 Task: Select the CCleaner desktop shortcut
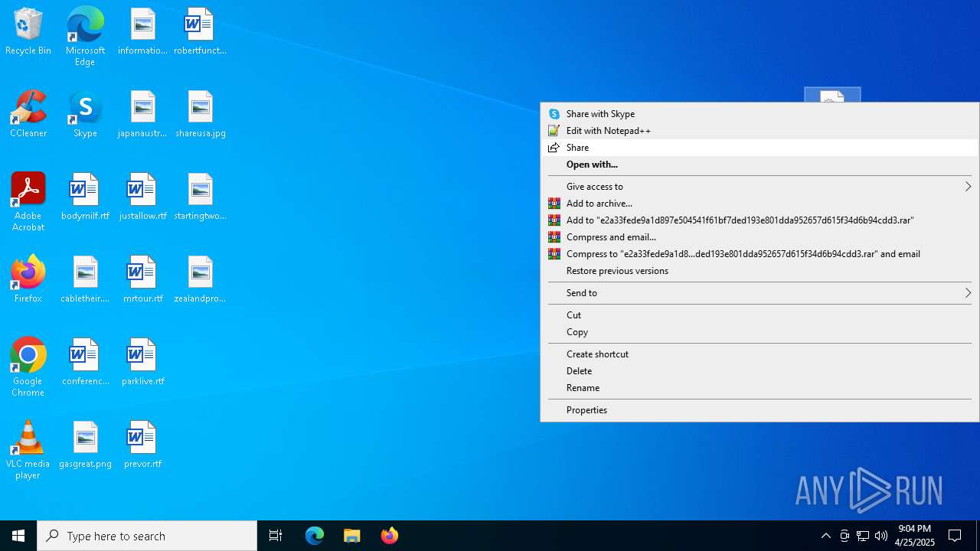28,115
